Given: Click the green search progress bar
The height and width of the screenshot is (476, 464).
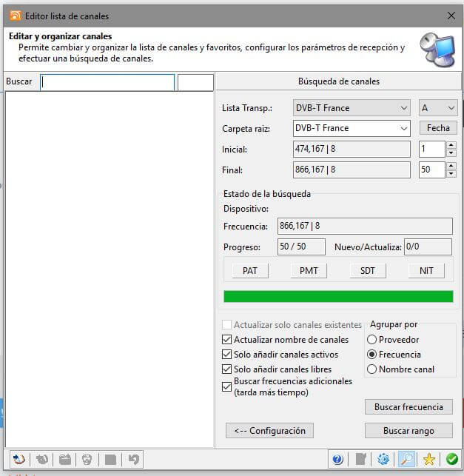Looking at the screenshot, I should [338, 296].
